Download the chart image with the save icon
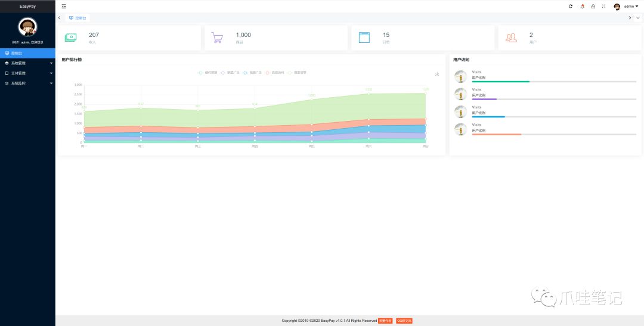644x326 pixels. [437, 74]
